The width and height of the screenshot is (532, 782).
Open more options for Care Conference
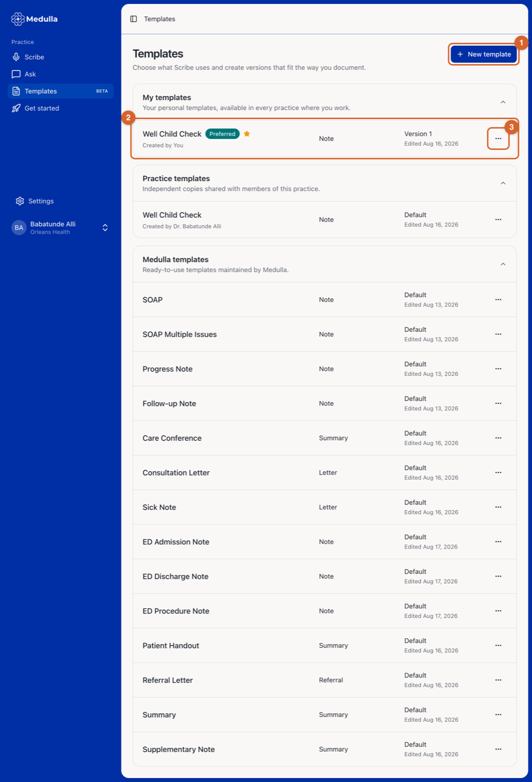pos(498,438)
